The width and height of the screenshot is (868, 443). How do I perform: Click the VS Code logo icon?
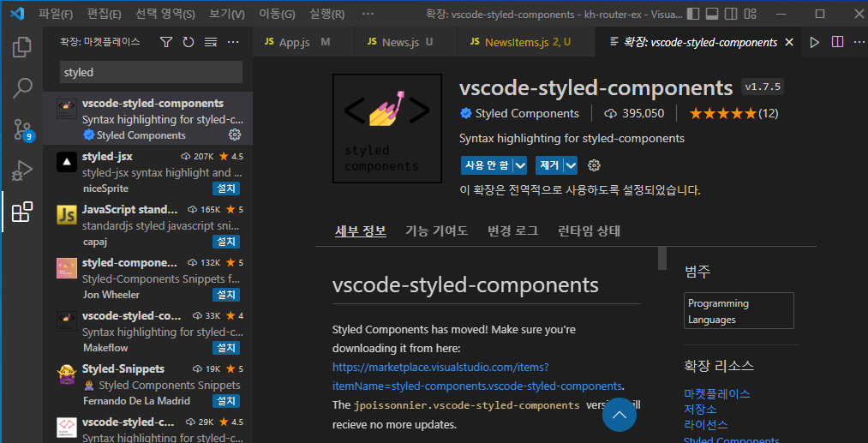tap(16, 14)
